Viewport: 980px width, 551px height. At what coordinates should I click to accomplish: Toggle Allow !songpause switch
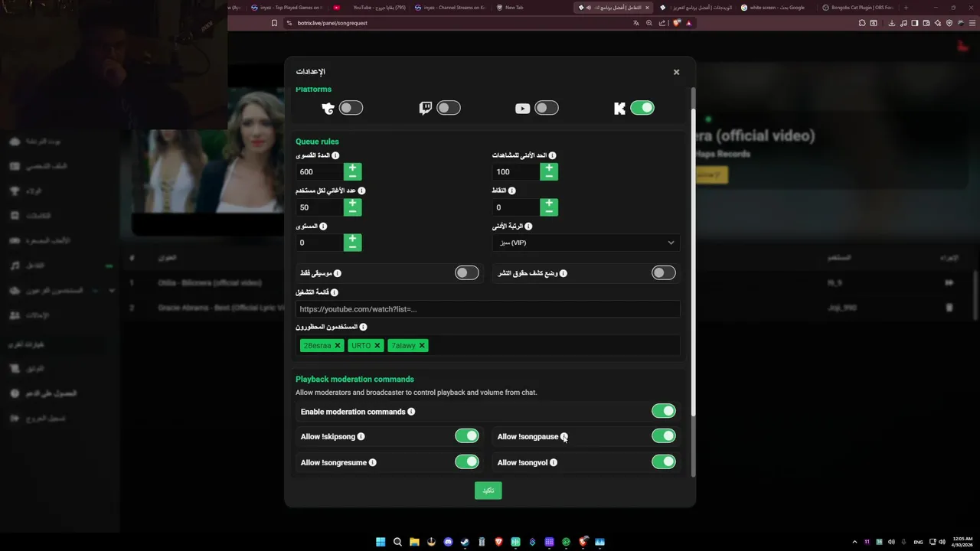click(x=663, y=436)
